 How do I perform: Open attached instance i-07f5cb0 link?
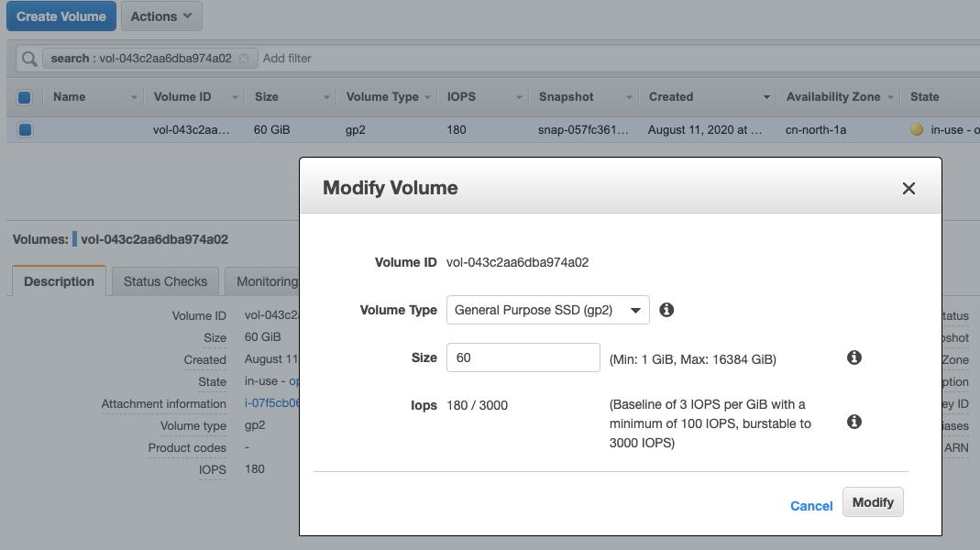pos(272,403)
